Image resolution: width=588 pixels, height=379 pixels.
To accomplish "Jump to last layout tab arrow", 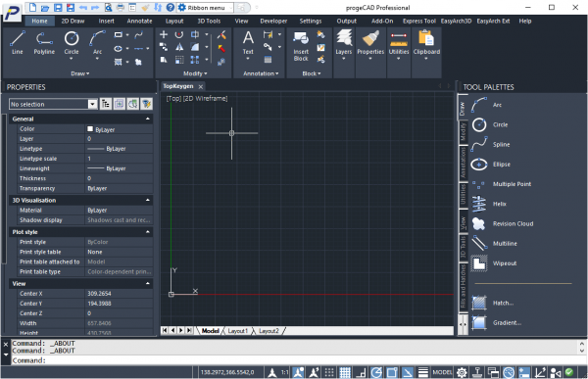I will [189, 330].
